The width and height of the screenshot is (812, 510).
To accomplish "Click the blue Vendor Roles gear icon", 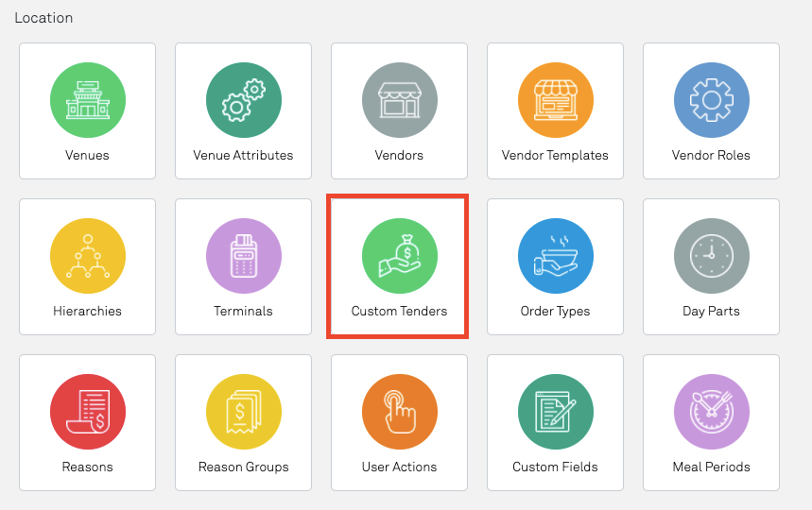I will pyautogui.click(x=711, y=100).
